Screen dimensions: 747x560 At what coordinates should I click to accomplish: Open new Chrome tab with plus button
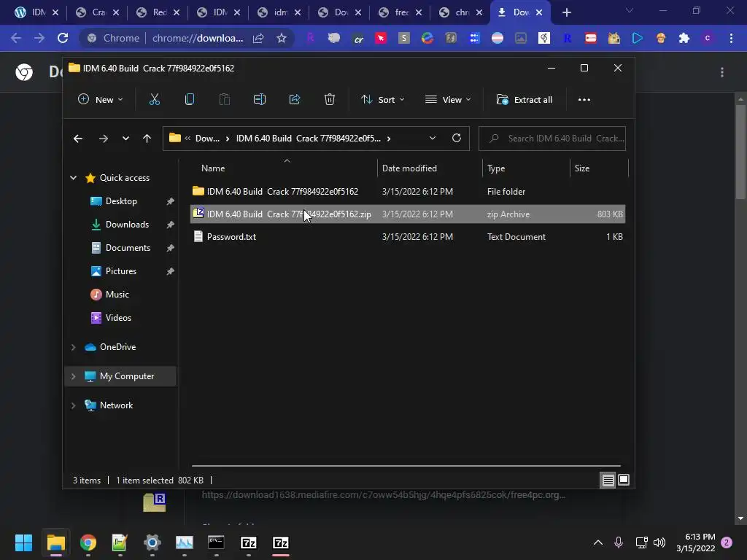[x=566, y=12]
